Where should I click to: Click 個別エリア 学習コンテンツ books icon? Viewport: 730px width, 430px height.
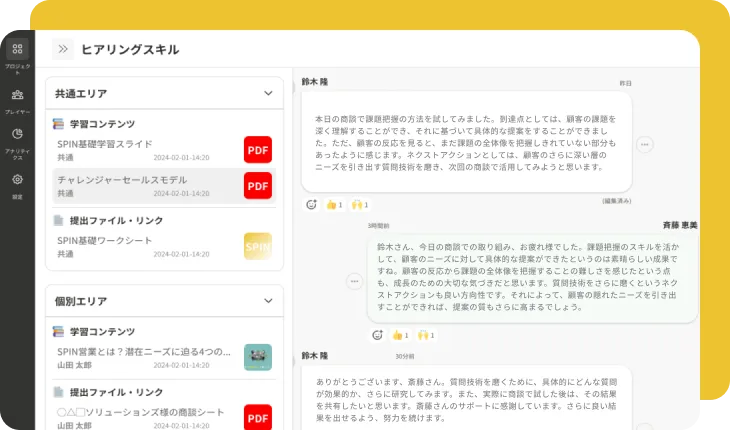[58, 331]
